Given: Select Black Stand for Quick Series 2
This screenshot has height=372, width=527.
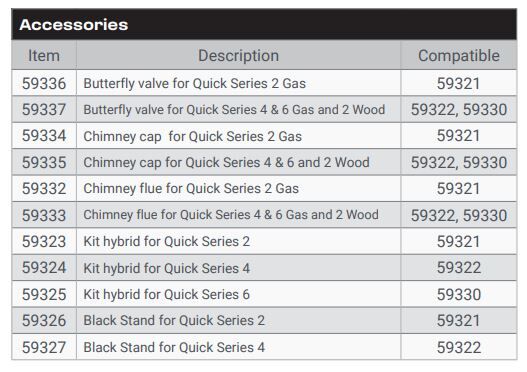Looking at the screenshot, I should [174, 321].
